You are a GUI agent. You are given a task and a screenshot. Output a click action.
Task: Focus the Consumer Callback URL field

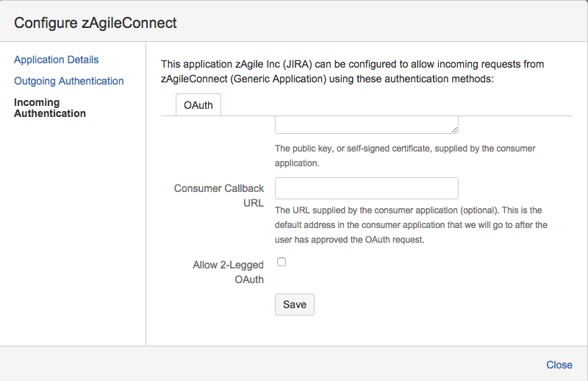tap(366, 188)
